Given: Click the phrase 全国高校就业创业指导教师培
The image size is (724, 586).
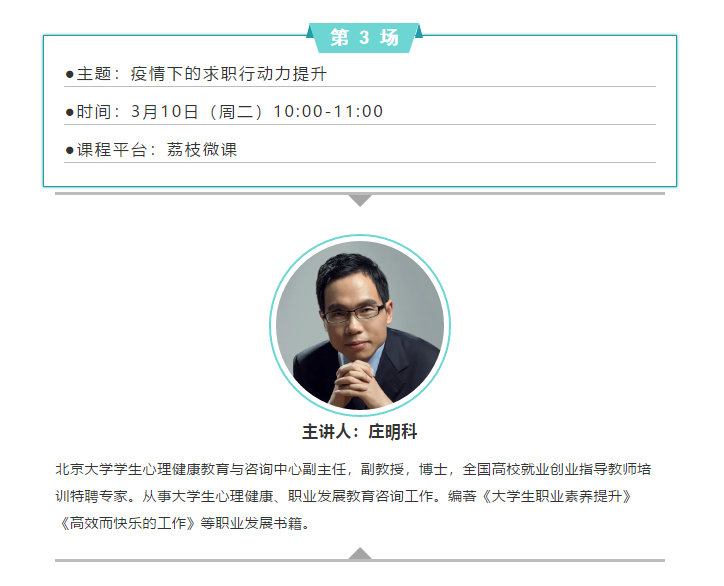Looking at the screenshot, I should tap(556, 470).
